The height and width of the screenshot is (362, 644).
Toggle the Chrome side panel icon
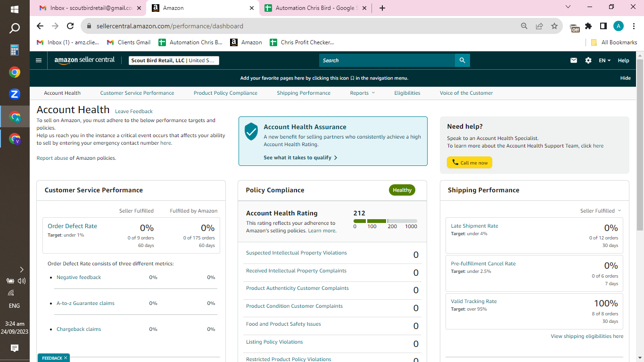(603, 26)
